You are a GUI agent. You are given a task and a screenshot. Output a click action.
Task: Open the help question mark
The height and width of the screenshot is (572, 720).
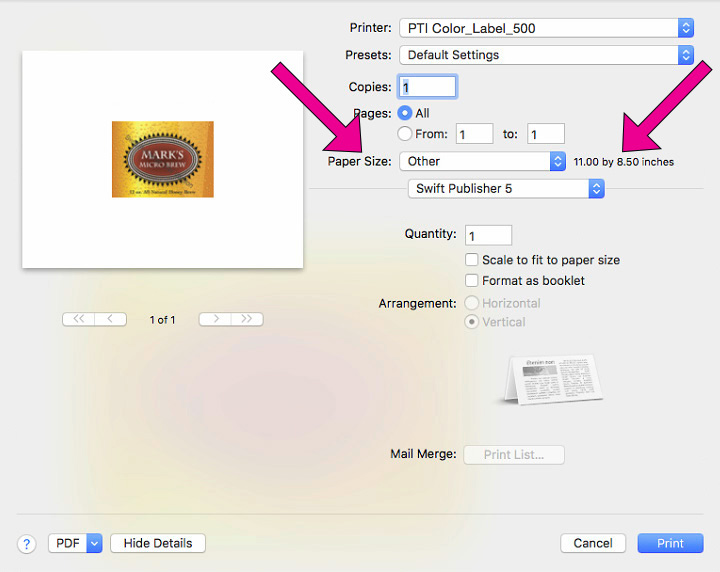coord(27,544)
